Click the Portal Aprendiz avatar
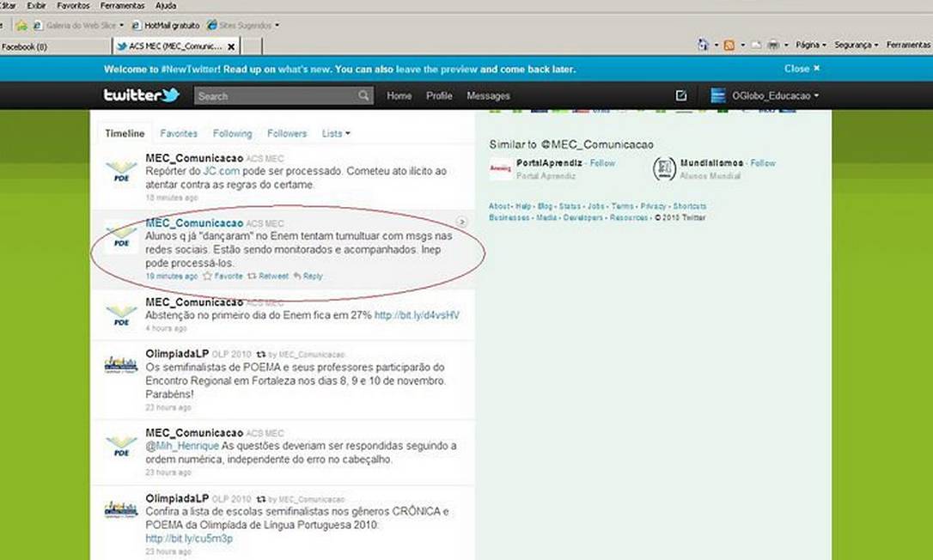This screenshot has height=560, width=933. point(500,168)
